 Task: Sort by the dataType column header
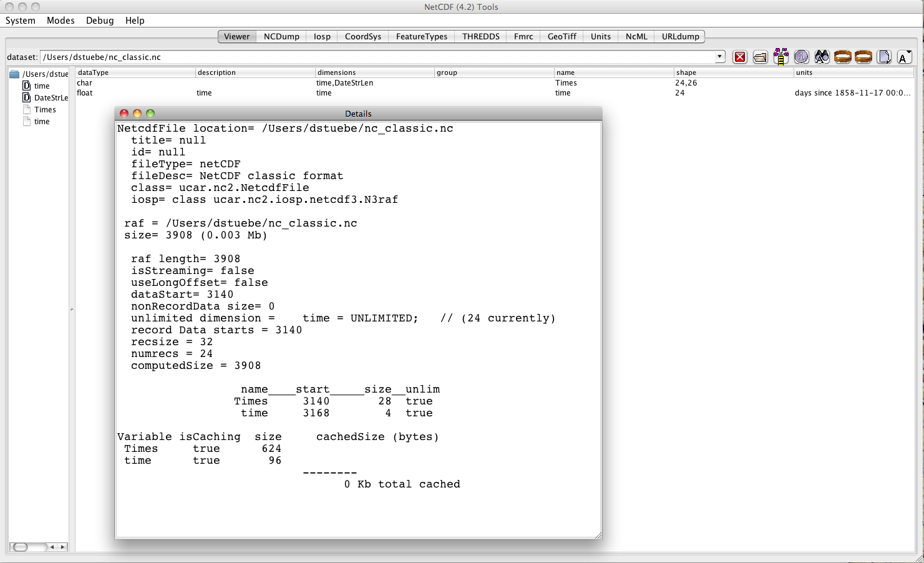pyautogui.click(x=135, y=72)
